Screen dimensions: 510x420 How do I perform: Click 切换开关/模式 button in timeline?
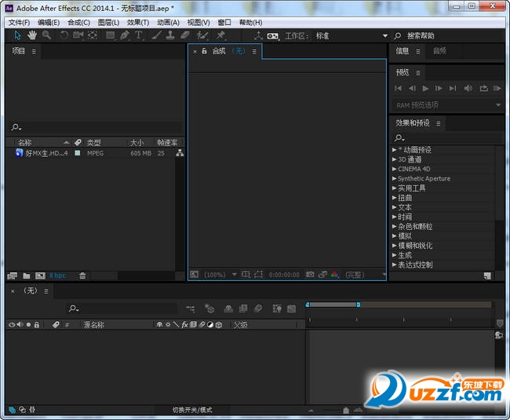coord(192,410)
